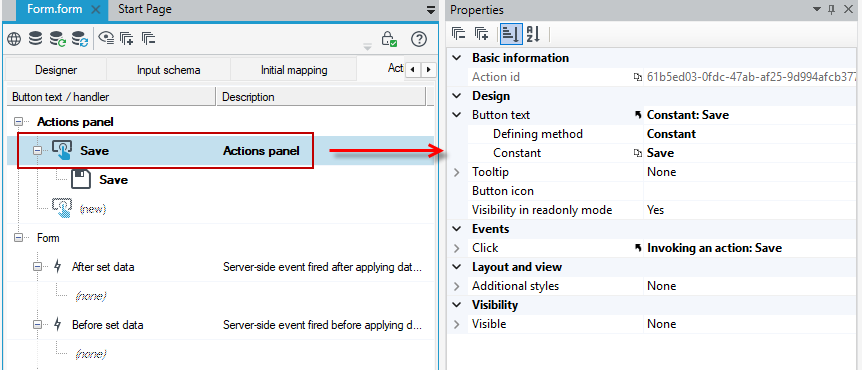Image resolution: width=862 pixels, height=370 pixels.
Task: Click the eye preview icon in toolbar
Action: 106,38
